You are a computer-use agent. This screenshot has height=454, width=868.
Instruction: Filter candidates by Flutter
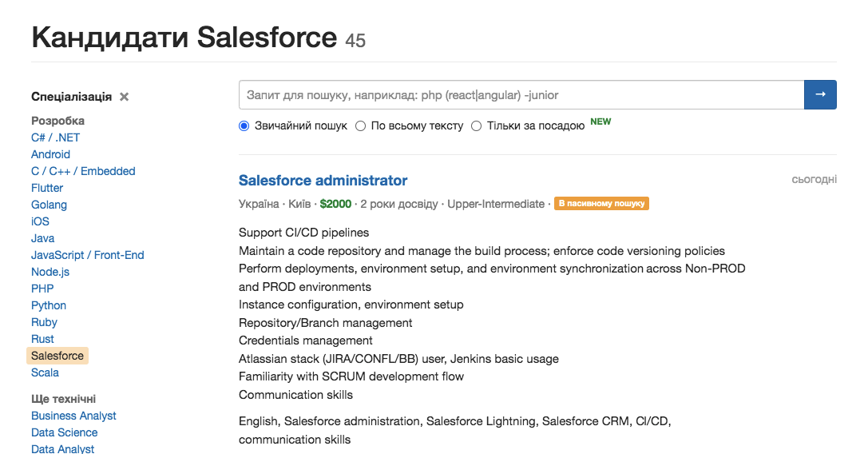pyautogui.click(x=47, y=188)
